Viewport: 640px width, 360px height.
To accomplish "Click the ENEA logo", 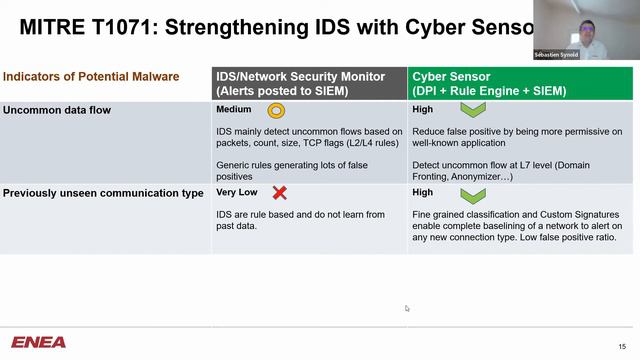I will 38,342.
